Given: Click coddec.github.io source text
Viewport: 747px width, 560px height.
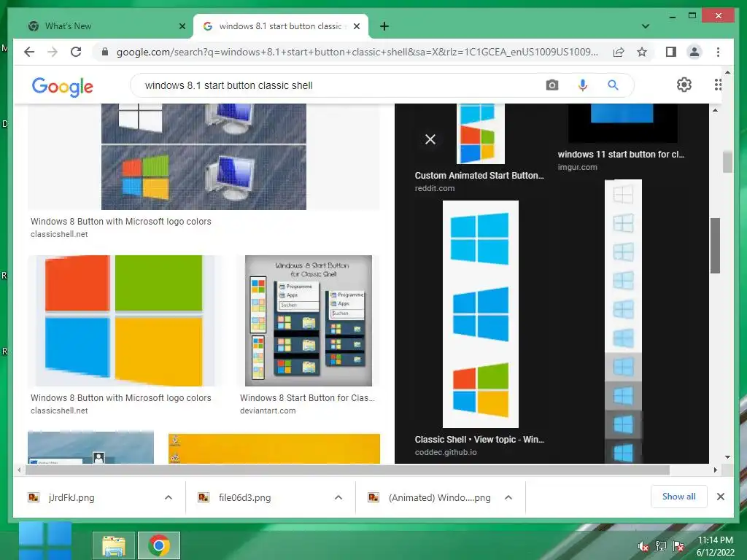Looking at the screenshot, I should click(446, 452).
